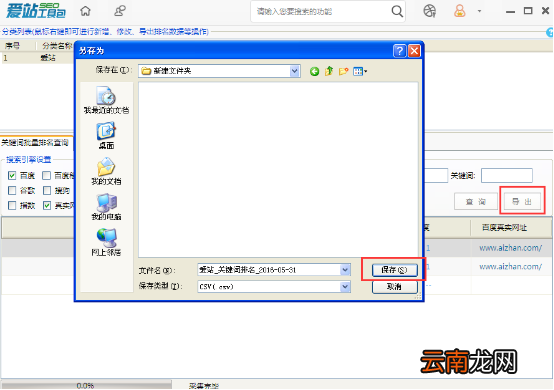Click the search magnifier icon
The height and width of the screenshot is (390, 554).
coord(397,11)
